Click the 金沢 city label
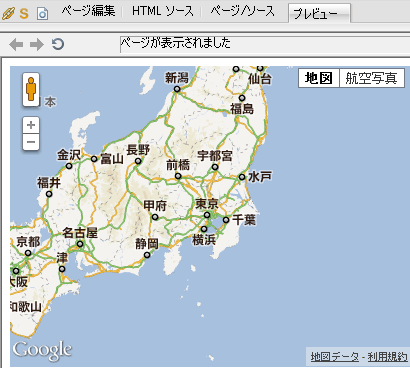The image size is (410, 368). pyautogui.click(x=69, y=155)
